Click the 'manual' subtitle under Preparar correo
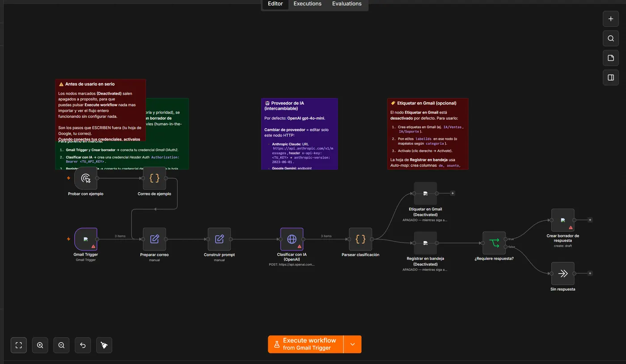Screen dimensions: 626x364 (x=154, y=260)
